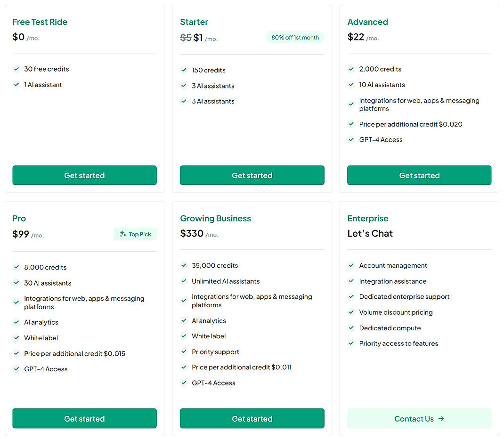Click the checkmark beside Volume discount pricing
The image size is (504, 439).
pos(351,312)
